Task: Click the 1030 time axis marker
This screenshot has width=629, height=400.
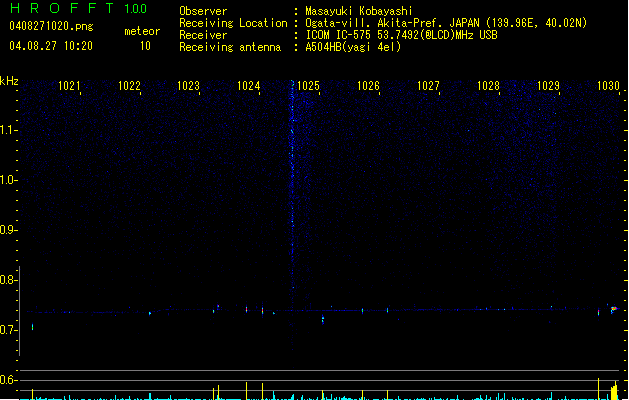Action: (x=609, y=86)
